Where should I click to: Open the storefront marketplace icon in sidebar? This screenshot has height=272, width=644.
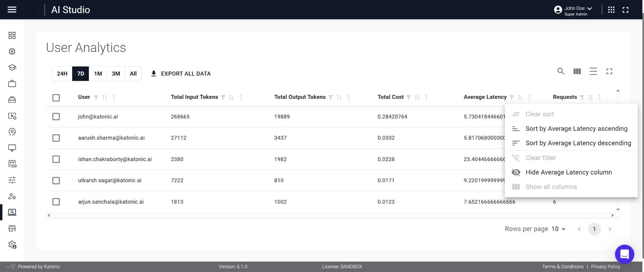coord(12,228)
